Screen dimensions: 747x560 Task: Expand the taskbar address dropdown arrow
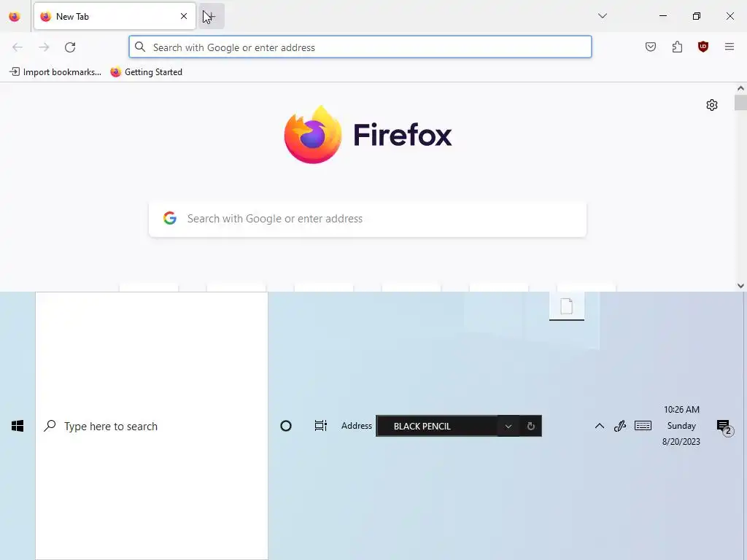pos(508,426)
